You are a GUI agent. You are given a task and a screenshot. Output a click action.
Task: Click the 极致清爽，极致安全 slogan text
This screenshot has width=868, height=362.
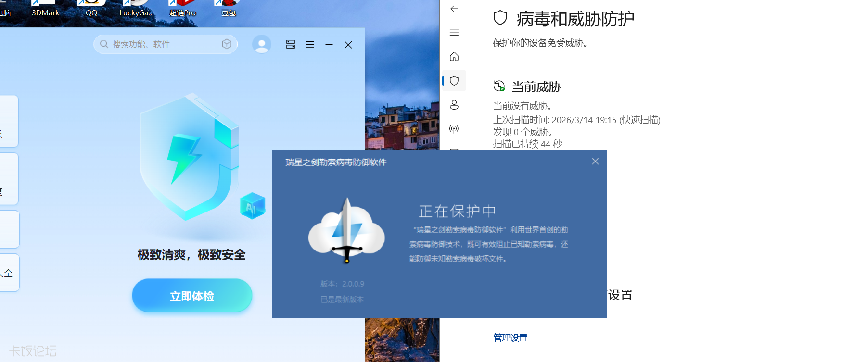[x=191, y=254]
